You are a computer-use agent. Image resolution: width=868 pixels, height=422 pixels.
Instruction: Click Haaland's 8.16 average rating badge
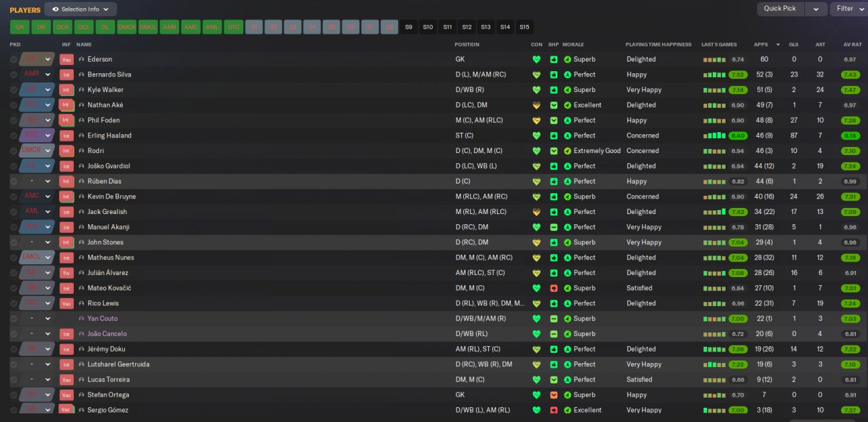850,135
